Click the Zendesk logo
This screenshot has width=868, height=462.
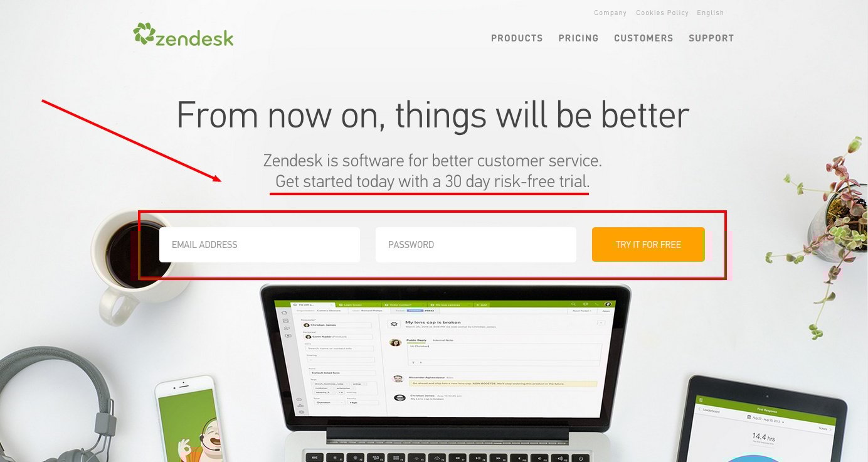pos(183,35)
